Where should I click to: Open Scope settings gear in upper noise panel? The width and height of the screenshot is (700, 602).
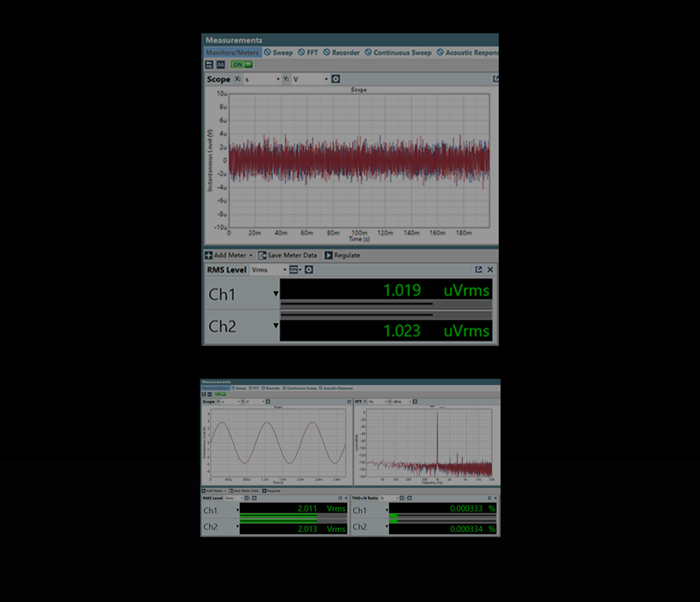point(336,79)
